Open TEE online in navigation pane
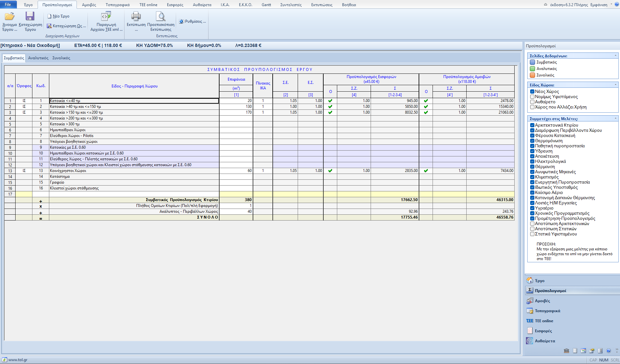 pyautogui.click(x=544, y=321)
